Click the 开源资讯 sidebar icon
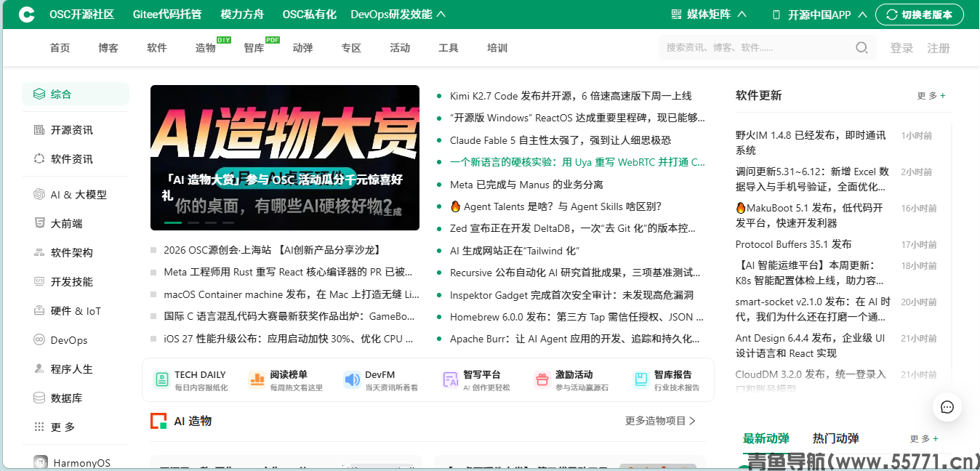 (x=39, y=130)
